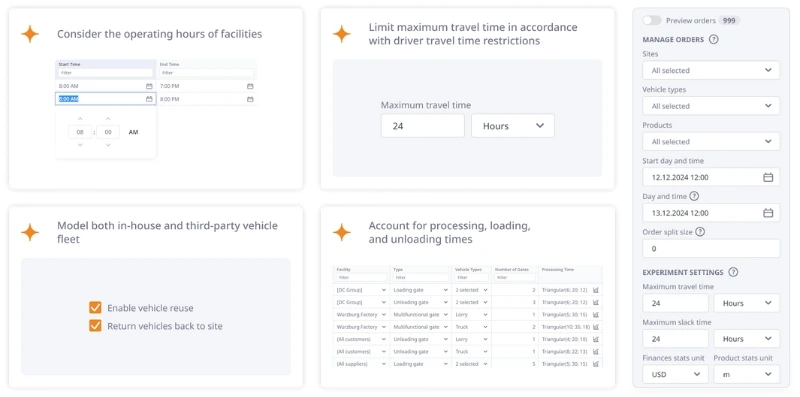Open chart icon for Triangular(10; 35; 18) row

point(596,327)
